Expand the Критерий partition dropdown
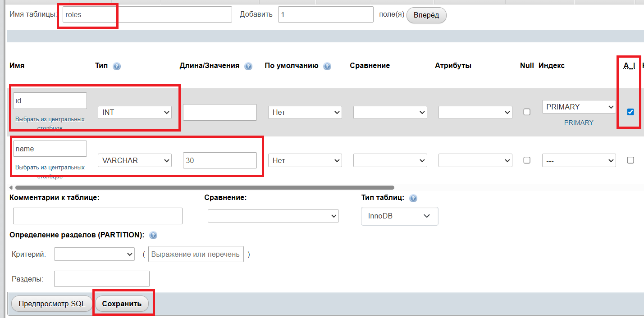 pyautogui.click(x=94, y=254)
